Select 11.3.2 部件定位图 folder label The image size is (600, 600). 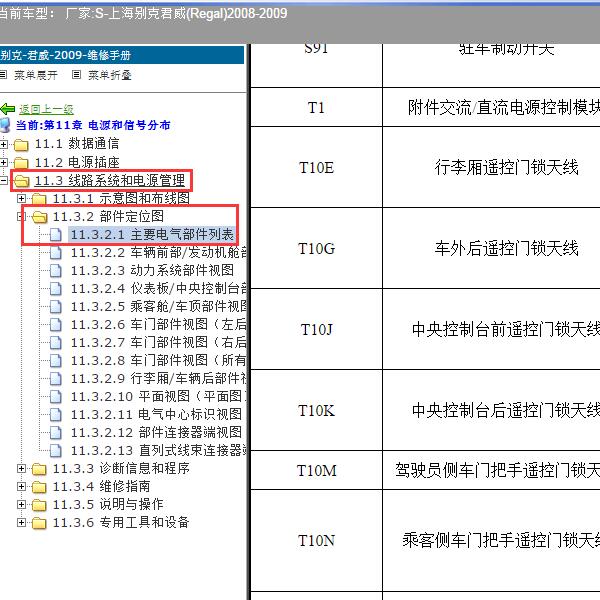[x=108, y=217]
